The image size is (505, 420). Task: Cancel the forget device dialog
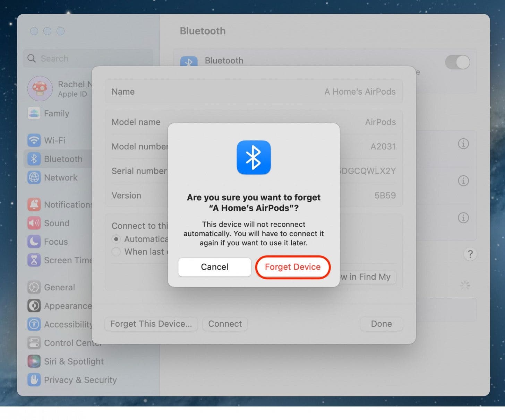pyautogui.click(x=214, y=267)
